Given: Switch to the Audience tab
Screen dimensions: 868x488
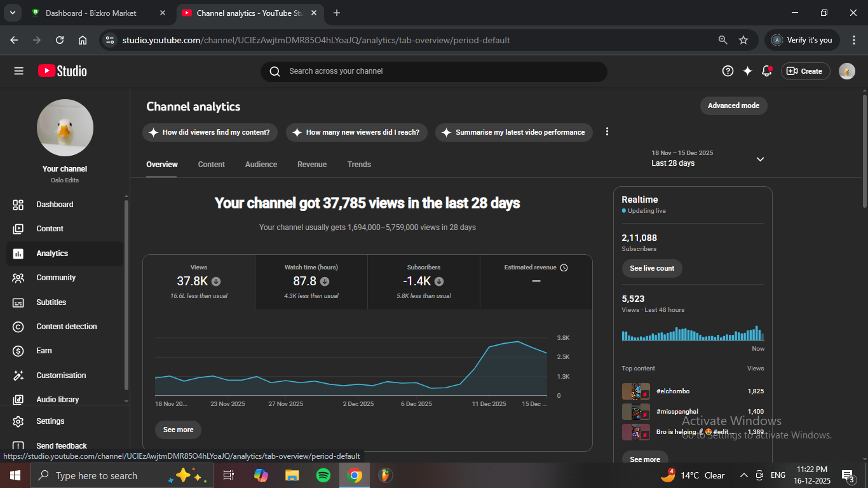Looking at the screenshot, I should (261, 165).
